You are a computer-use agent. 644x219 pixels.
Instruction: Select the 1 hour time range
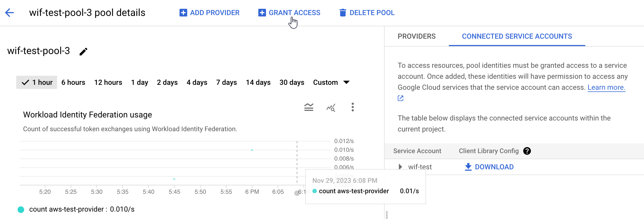point(37,82)
